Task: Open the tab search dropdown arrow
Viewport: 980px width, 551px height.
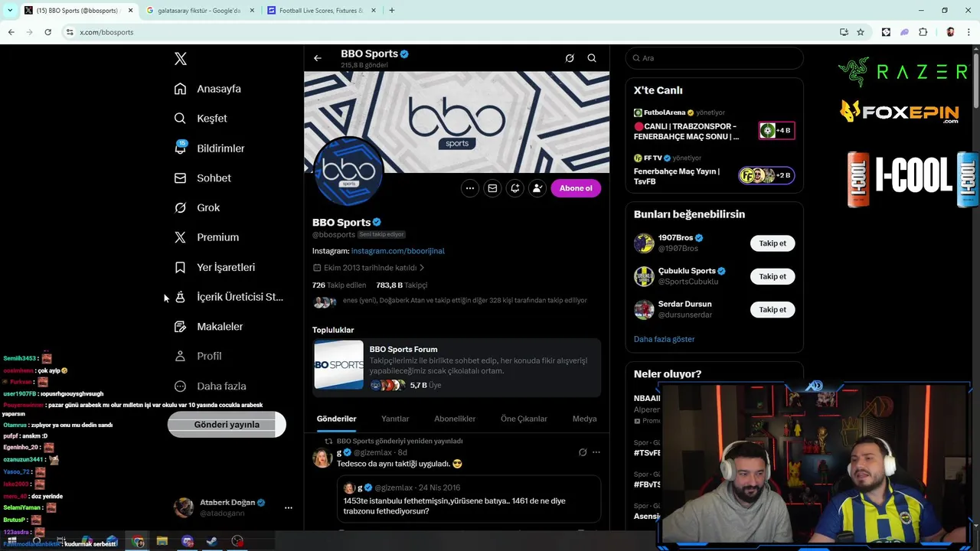Action: [x=10, y=11]
